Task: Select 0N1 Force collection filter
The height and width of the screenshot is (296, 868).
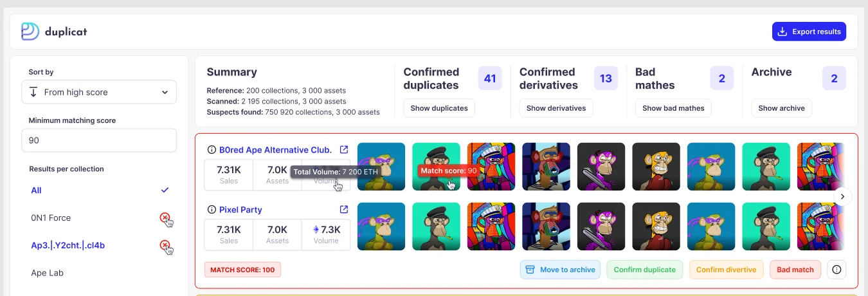Action: (x=51, y=218)
